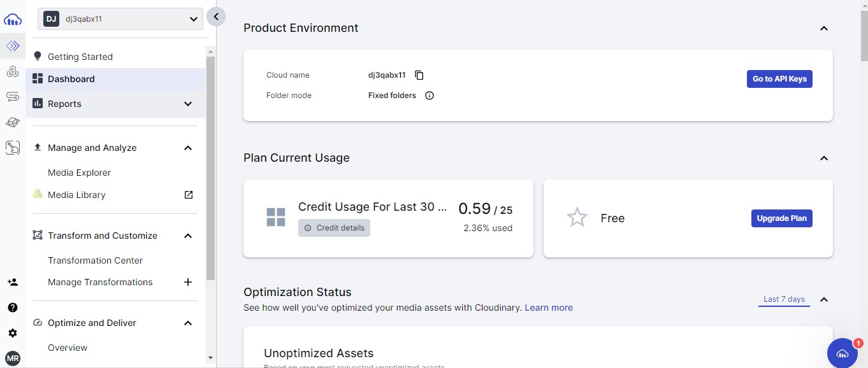Screen dimensions: 868x368
Task: Click the help question mark icon in the rail
Action: [x=13, y=308]
